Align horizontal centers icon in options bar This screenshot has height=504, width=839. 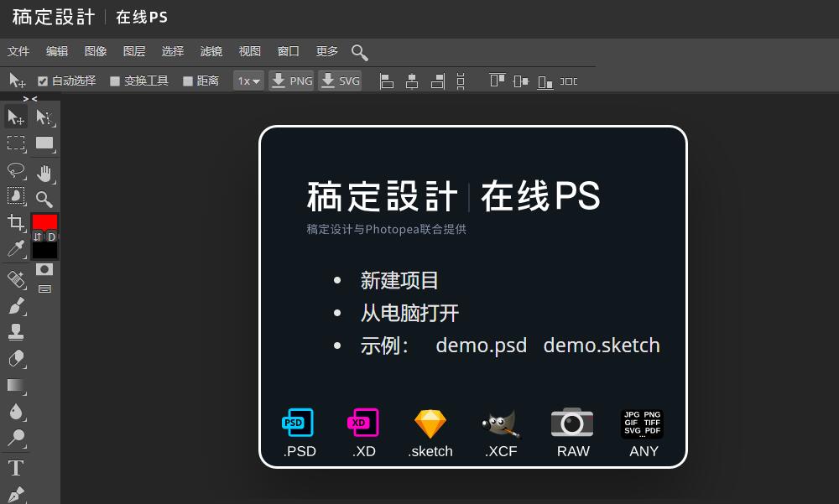click(x=412, y=81)
